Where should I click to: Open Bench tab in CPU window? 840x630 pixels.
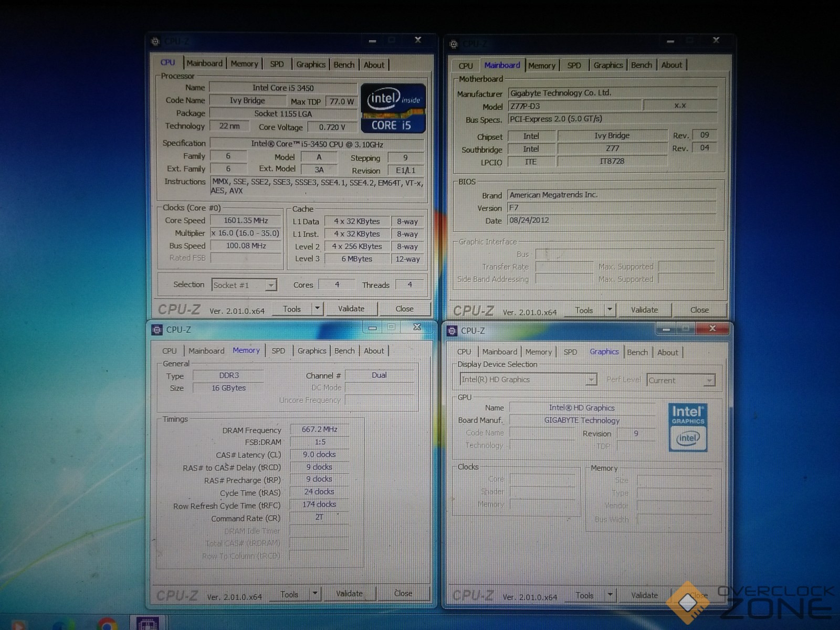(x=344, y=65)
